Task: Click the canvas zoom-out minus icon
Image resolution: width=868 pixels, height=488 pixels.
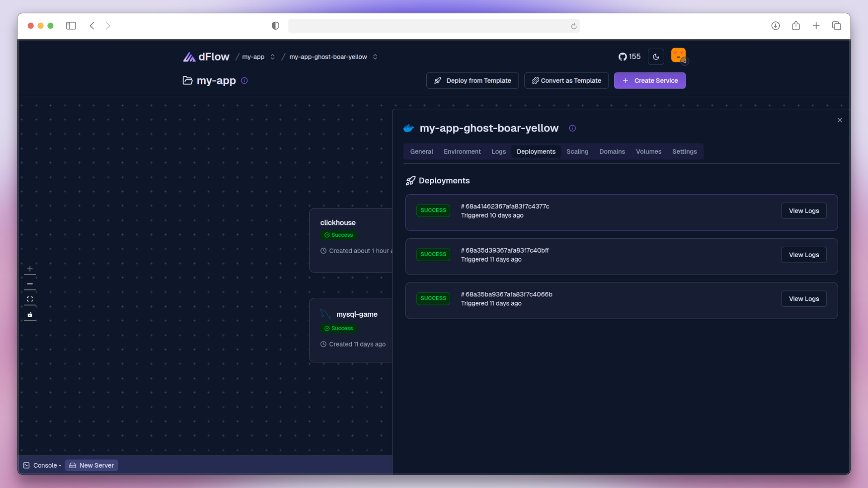Action: 30,284
